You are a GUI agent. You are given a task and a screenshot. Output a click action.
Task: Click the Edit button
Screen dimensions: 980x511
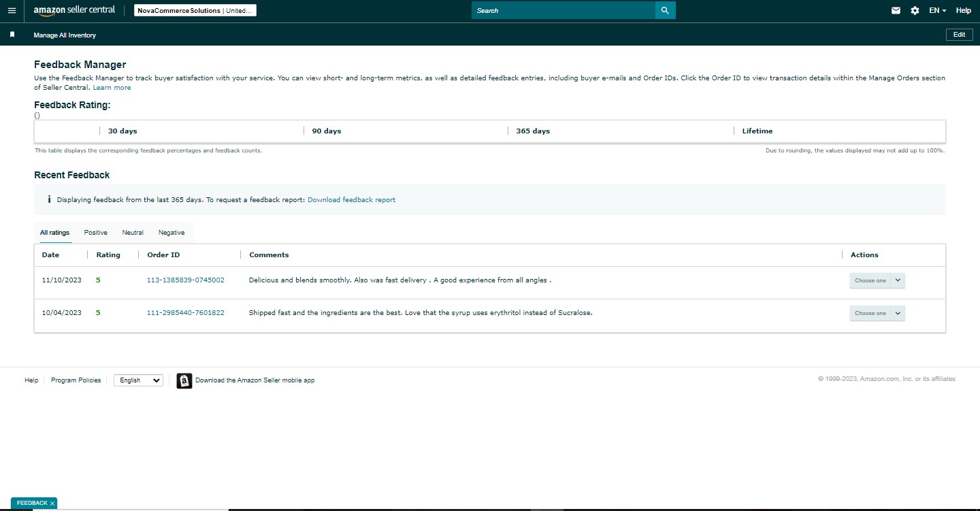pyautogui.click(x=959, y=35)
